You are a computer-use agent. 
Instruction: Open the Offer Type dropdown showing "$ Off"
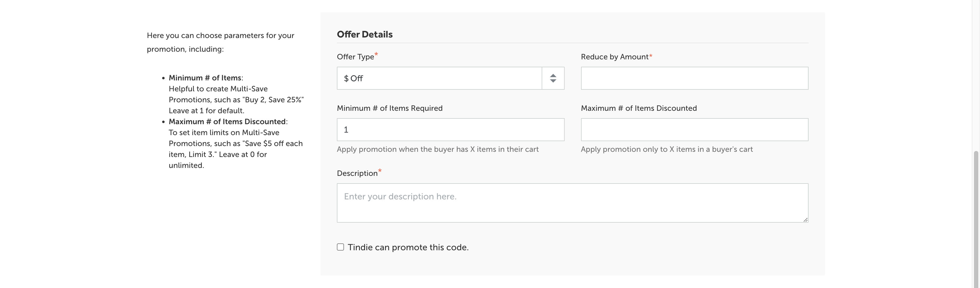[439, 78]
